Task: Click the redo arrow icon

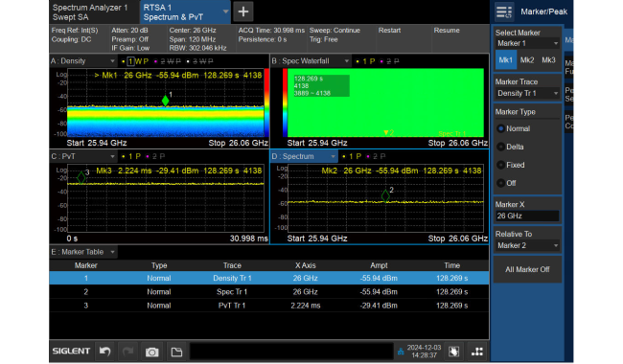Action: pyautogui.click(x=127, y=352)
